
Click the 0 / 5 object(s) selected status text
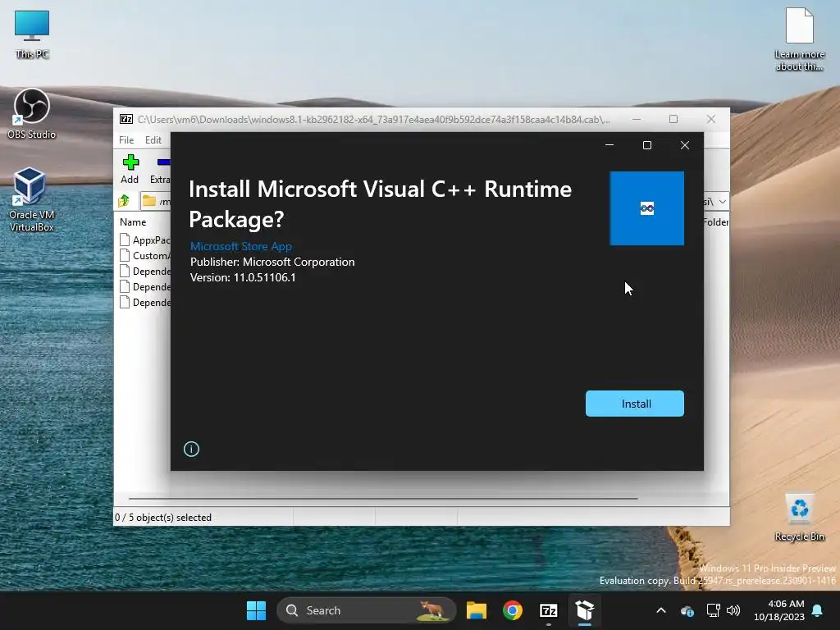click(x=163, y=518)
